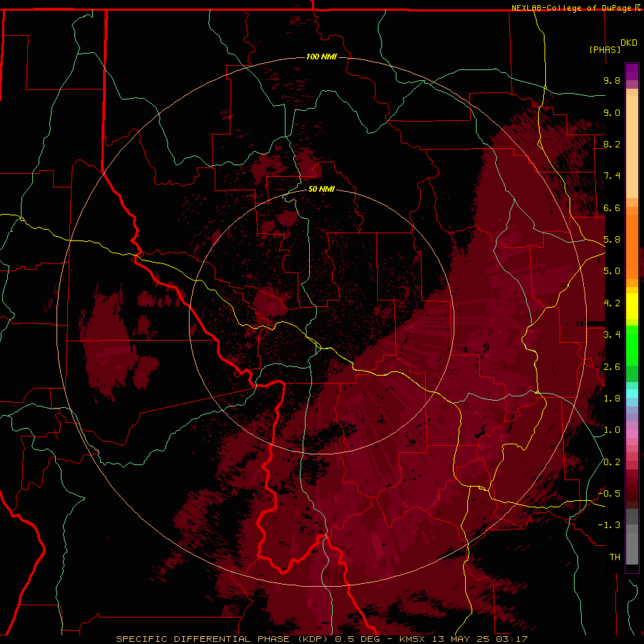Click the Specific Differential Phase caption at the bottom
644x644 pixels.
point(321,639)
